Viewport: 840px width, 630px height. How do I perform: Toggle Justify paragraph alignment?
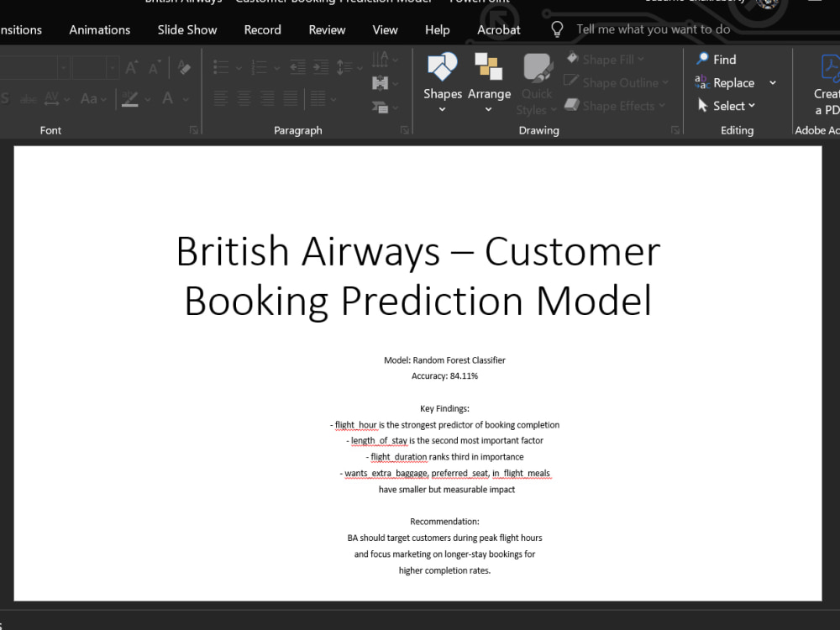(x=291, y=98)
